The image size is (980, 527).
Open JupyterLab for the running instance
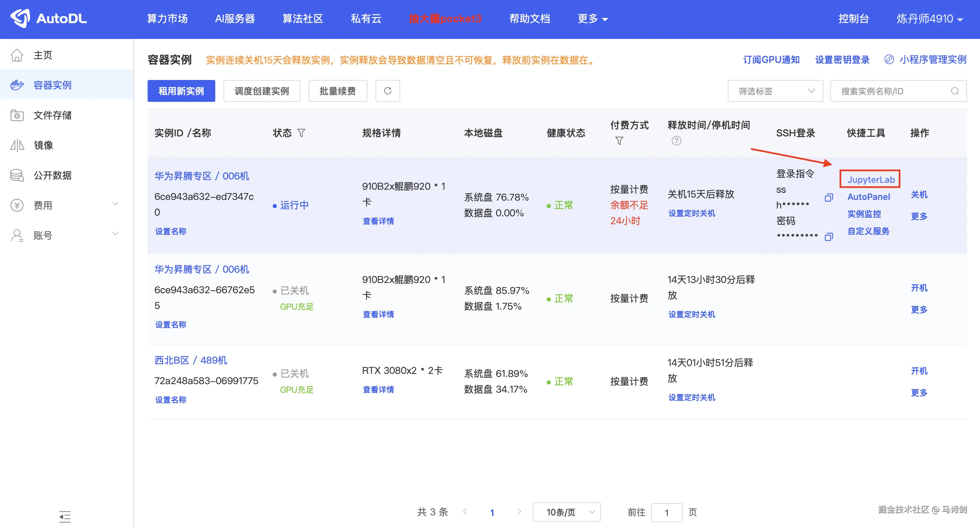coord(870,179)
